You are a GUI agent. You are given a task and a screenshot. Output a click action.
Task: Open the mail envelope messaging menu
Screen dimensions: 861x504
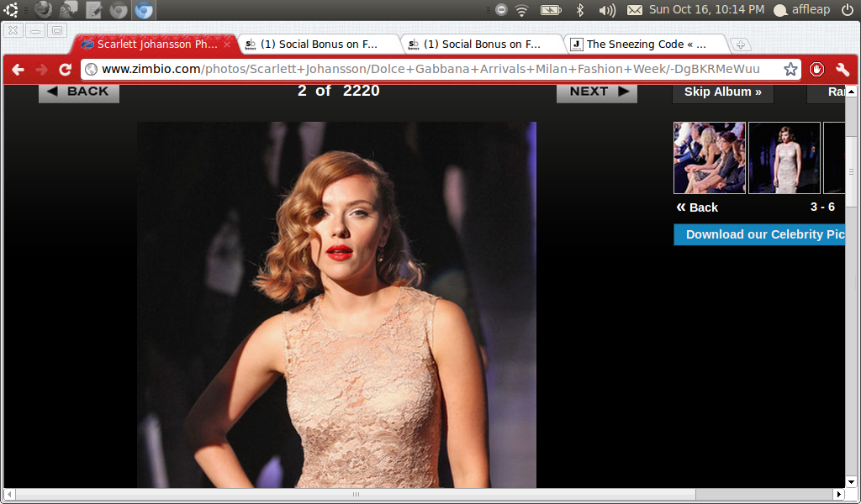(635, 10)
